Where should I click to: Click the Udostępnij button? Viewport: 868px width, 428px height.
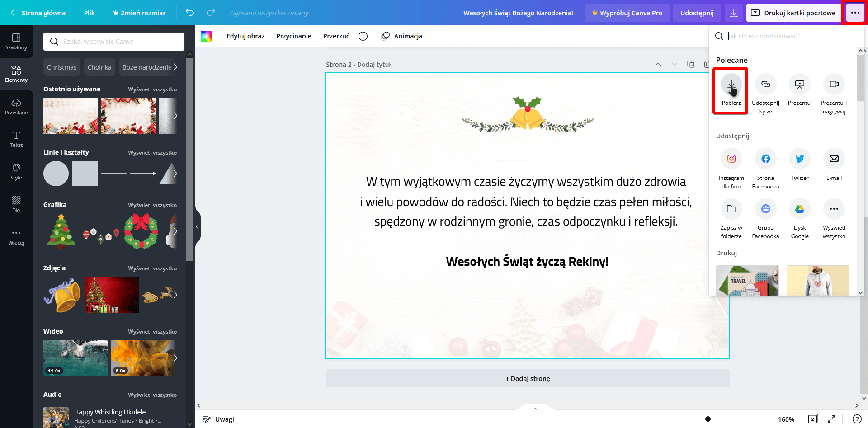(697, 13)
